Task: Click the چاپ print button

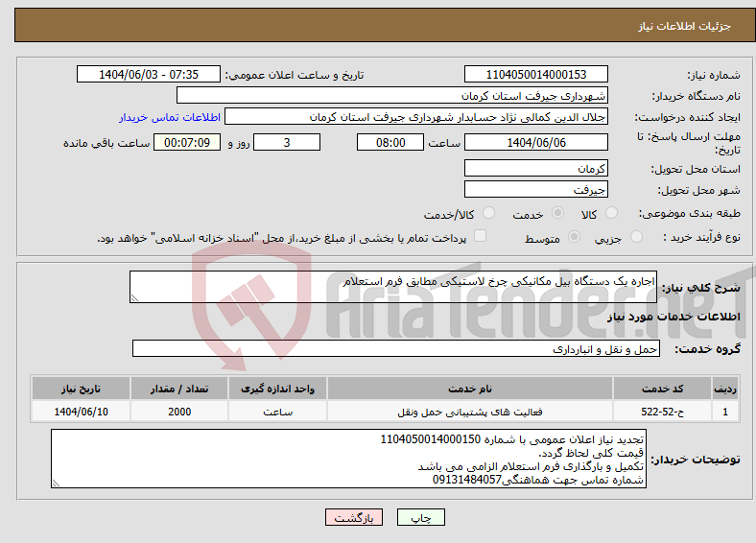Action: tap(421, 517)
